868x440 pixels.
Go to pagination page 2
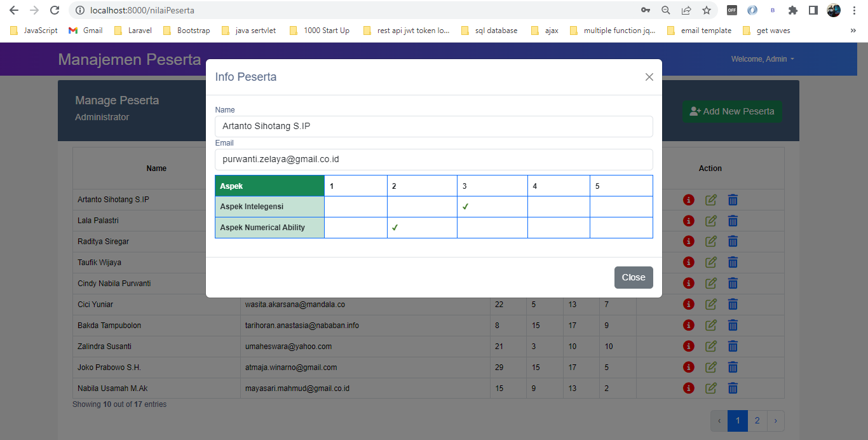click(x=757, y=420)
